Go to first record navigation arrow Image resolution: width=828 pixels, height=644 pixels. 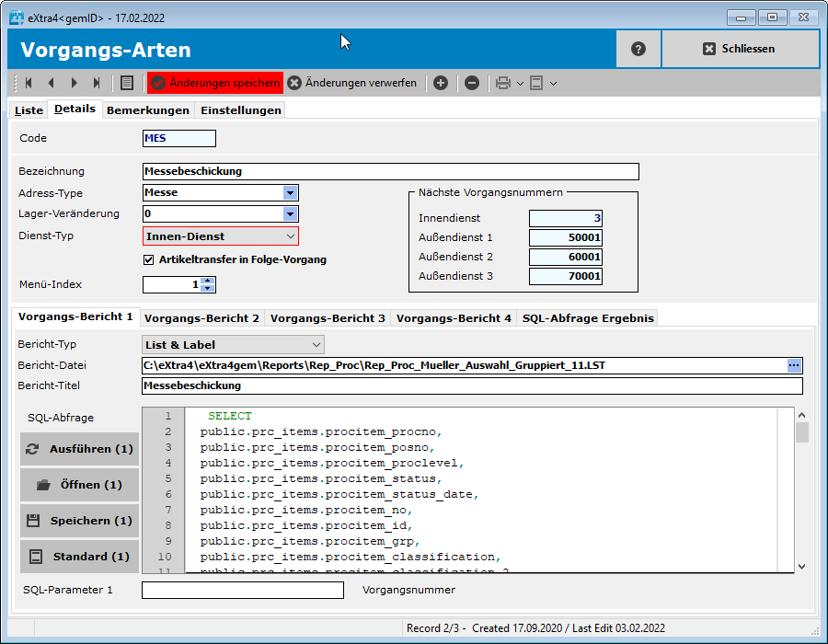point(29,83)
